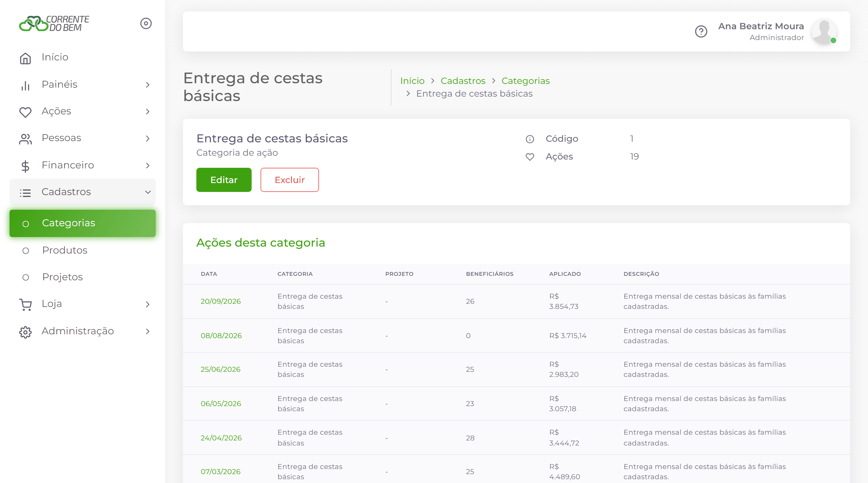Open the action dated 20/09/2026
The height and width of the screenshot is (483, 868).
(221, 301)
